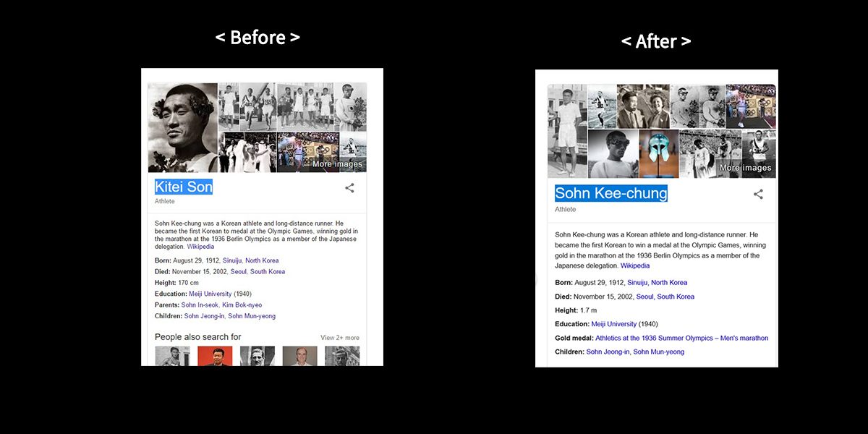
Task: Click the Sohn In-seok parent link
Action: tap(200, 305)
